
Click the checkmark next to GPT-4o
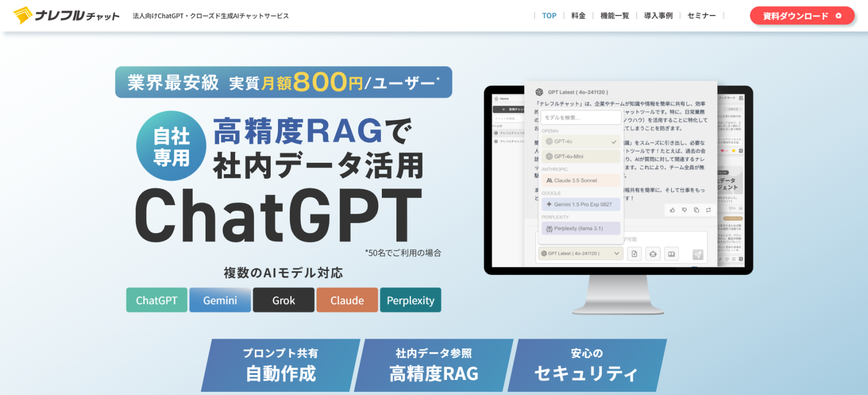[x=614, y=142]
